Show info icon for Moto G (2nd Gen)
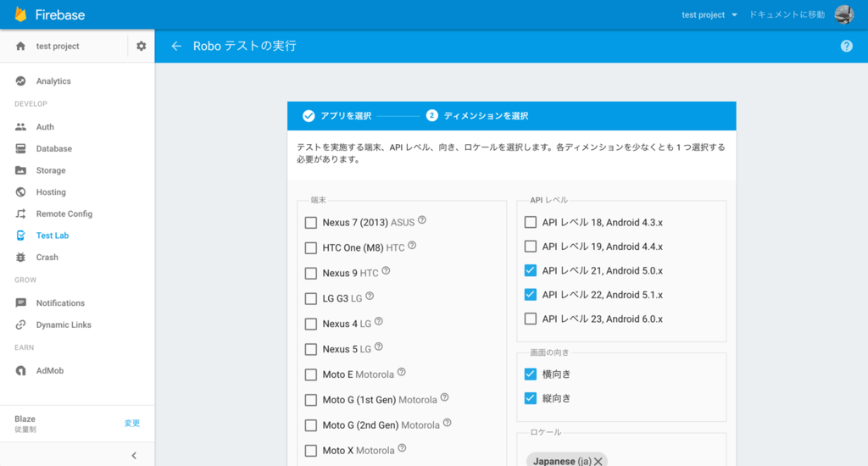 pyautogui.click(x=448, y=423)
